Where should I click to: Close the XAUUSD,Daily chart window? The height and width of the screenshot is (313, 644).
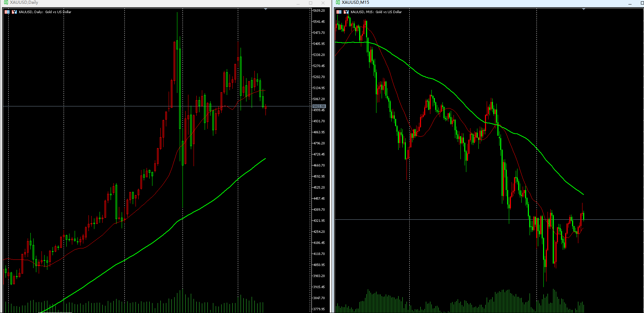point(323,3)
